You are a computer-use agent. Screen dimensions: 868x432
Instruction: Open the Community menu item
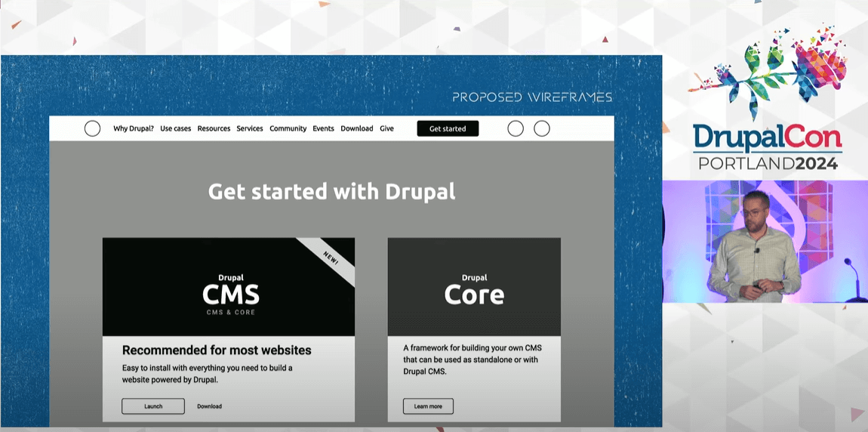[x=288, y=128]
